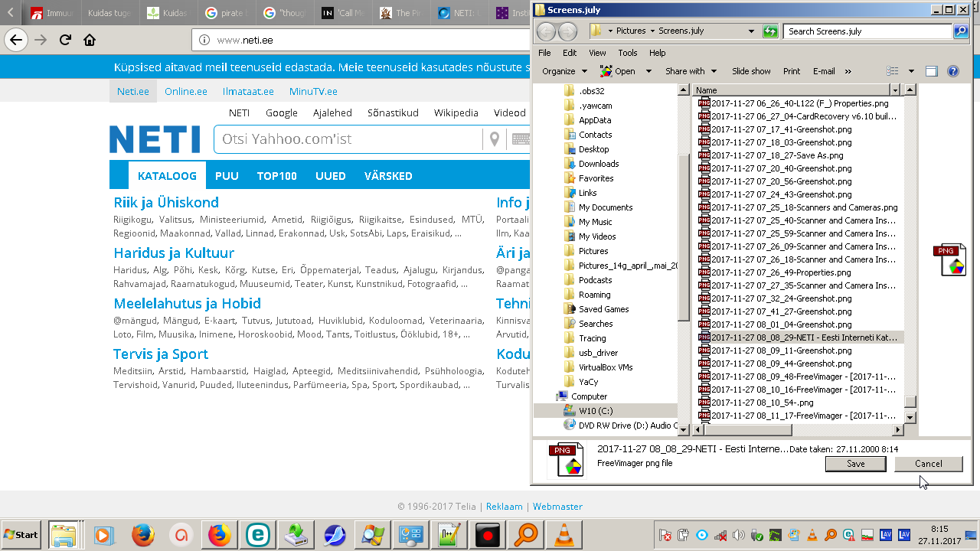
Task: Click the browser reload icon
Action: coord(65,40)
